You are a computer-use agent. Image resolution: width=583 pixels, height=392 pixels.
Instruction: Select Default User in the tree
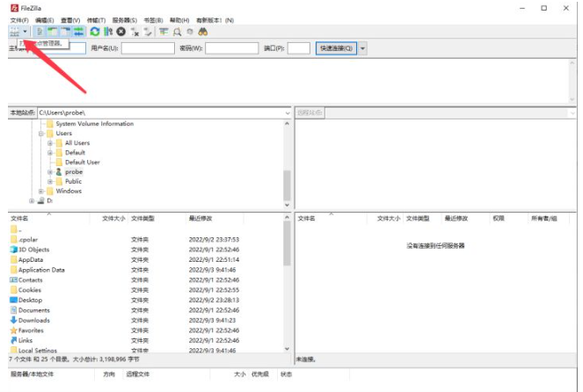click(x=82, y=163)
